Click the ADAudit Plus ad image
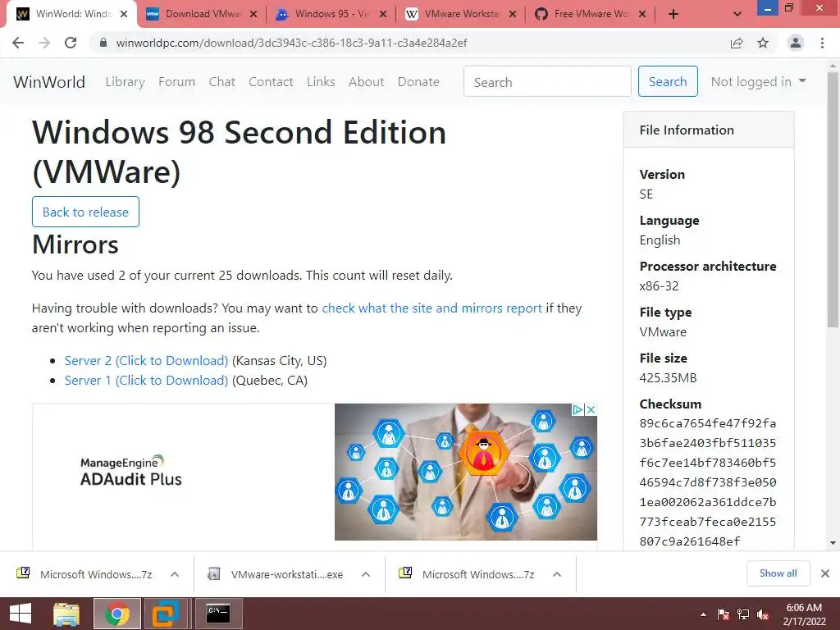Viewport: 840px width, 630px height. (466, 472)
